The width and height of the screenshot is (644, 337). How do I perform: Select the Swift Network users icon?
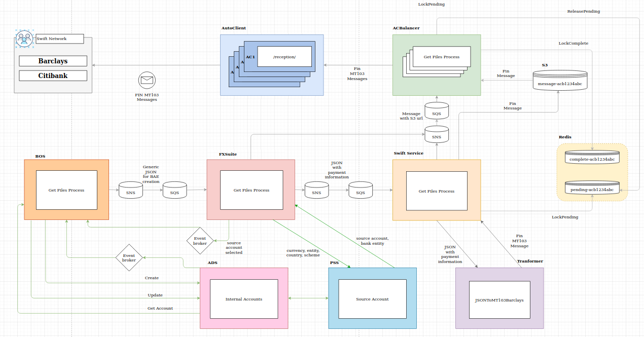click(24, 39)
